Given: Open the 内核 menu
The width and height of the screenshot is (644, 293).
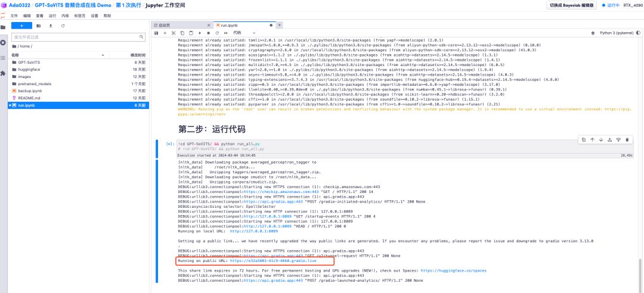Looking at the screenshot, I should tap(65, 15).
